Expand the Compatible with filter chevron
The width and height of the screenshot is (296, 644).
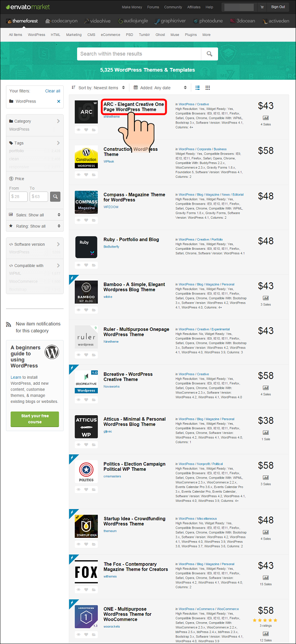click(x=58, y=265)
